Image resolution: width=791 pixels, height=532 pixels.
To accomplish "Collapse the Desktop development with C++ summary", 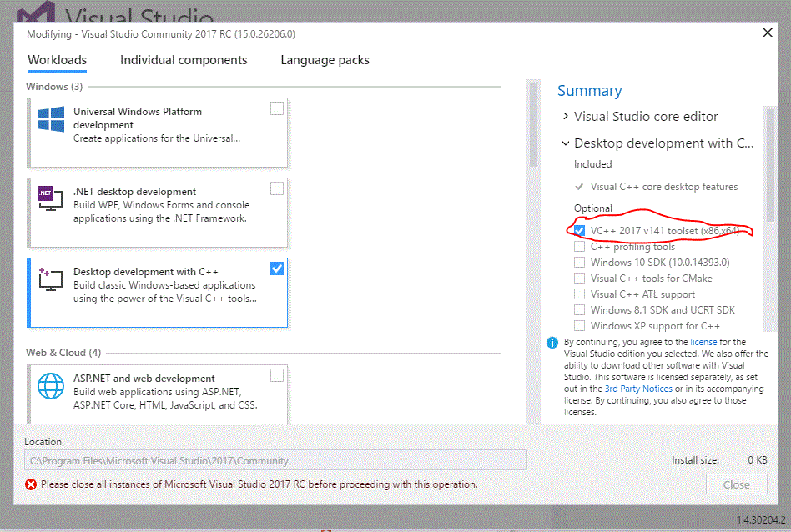I will click(566, 143).
